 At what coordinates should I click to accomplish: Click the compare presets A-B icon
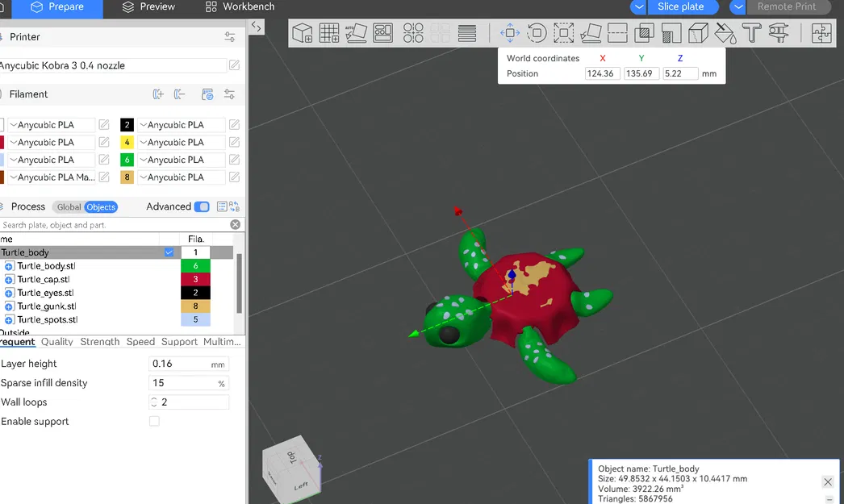[234, 206]
